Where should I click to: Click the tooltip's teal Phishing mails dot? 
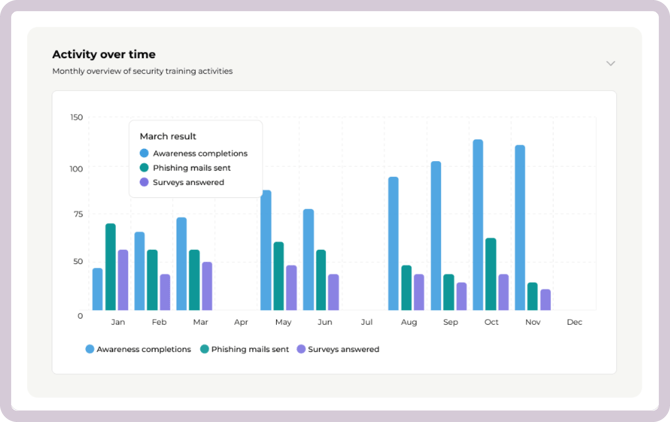click(x=144, y=168)
